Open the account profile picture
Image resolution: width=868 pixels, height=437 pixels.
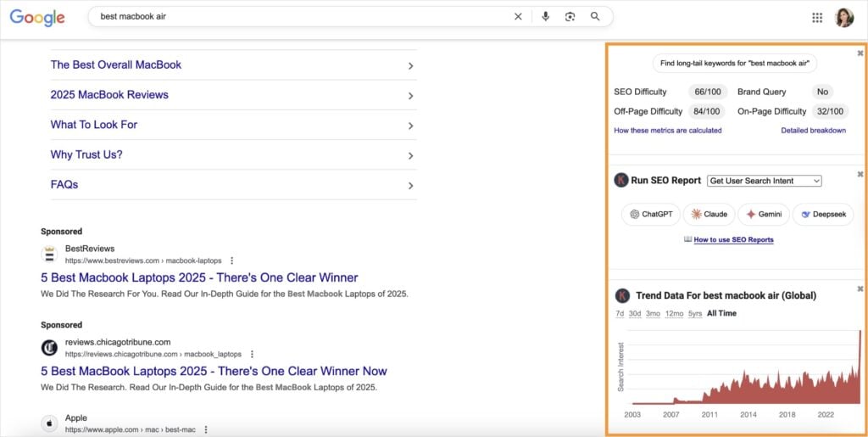coord(844,18)
